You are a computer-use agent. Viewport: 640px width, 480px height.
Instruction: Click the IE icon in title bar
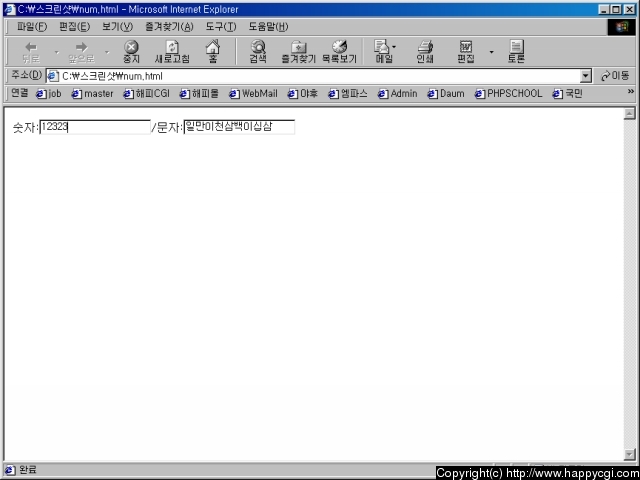(x=9, y=9)
